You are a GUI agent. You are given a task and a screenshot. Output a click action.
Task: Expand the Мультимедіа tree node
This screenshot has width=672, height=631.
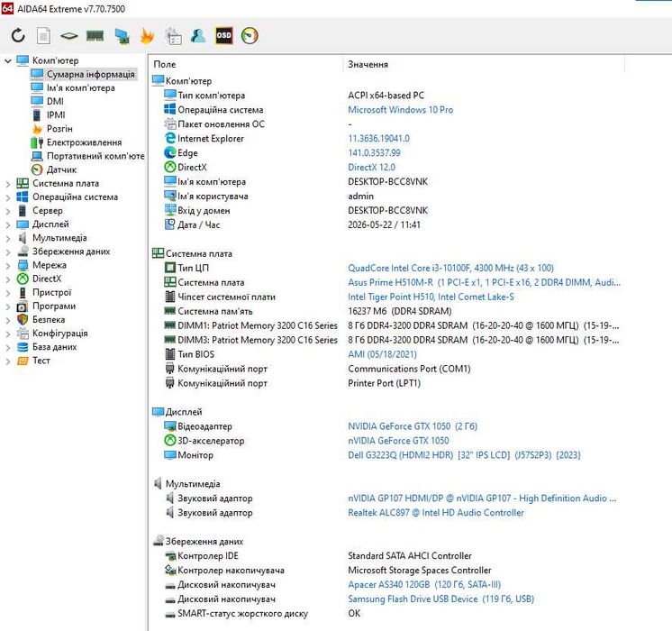pyautogui.click(x=8, y=239)
